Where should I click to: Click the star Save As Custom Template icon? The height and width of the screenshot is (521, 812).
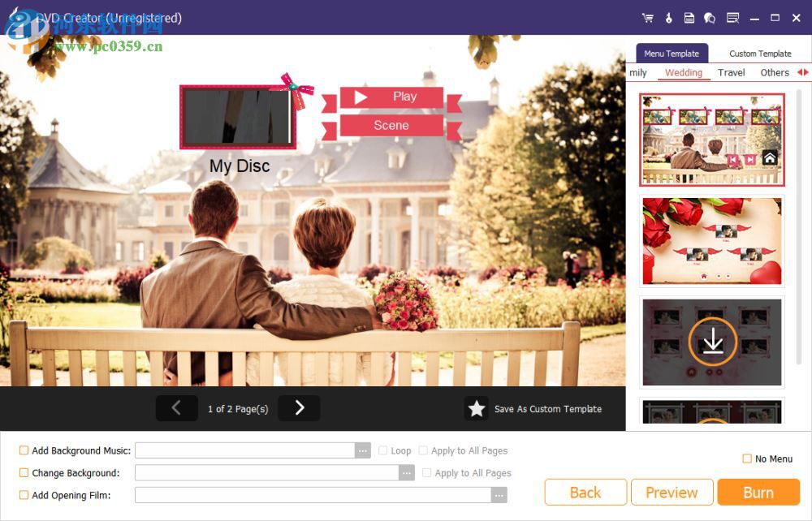point(477,408)
